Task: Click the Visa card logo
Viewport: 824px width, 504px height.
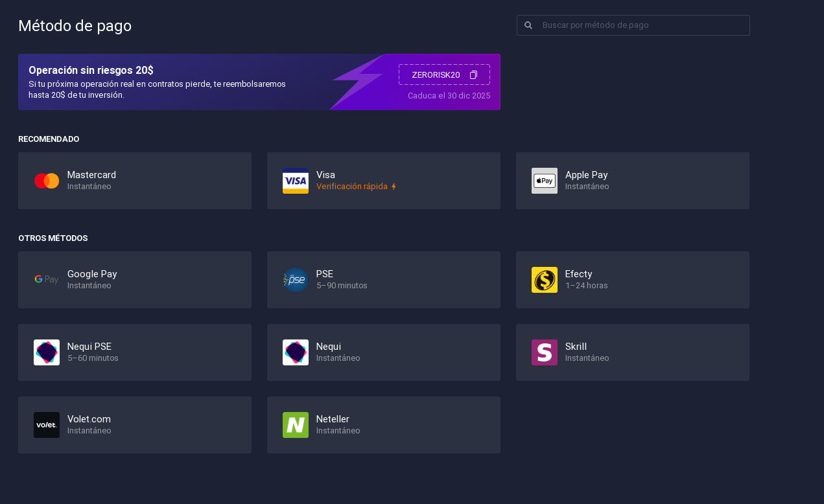Action: tap(296, 181)
